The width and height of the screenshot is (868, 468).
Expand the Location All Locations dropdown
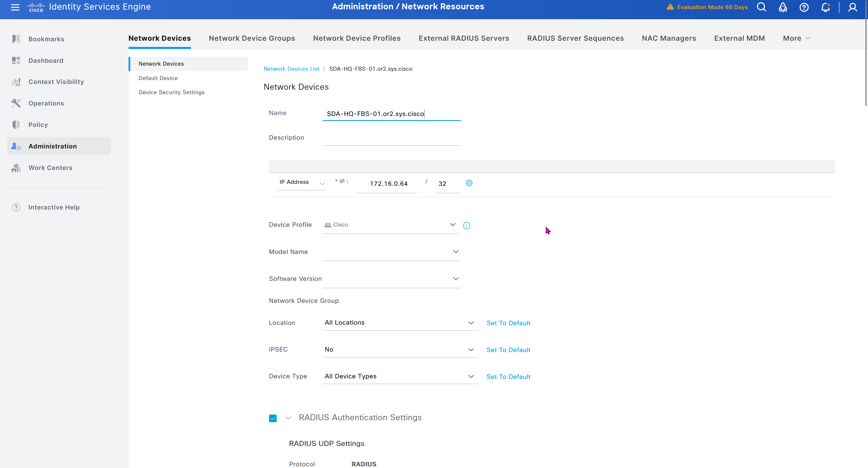click(x=400, y=323)
